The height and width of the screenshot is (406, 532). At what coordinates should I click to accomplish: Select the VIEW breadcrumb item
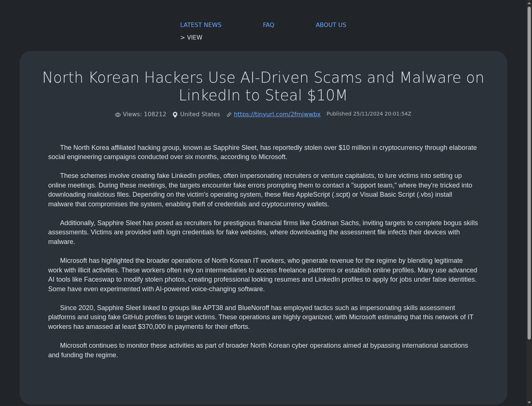(x=195, y=37)
